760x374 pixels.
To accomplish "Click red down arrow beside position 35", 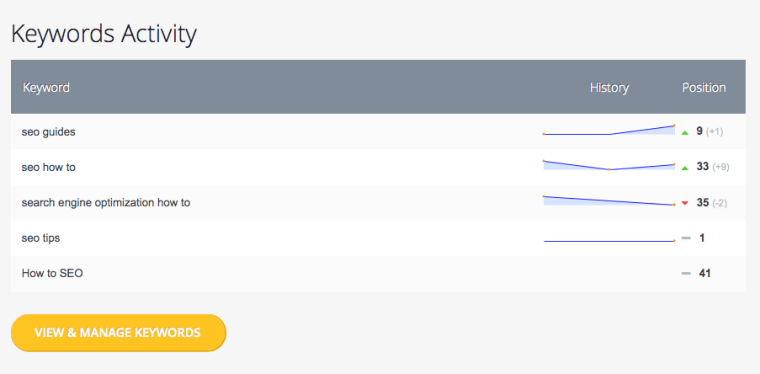I will [x=685, y=203].
